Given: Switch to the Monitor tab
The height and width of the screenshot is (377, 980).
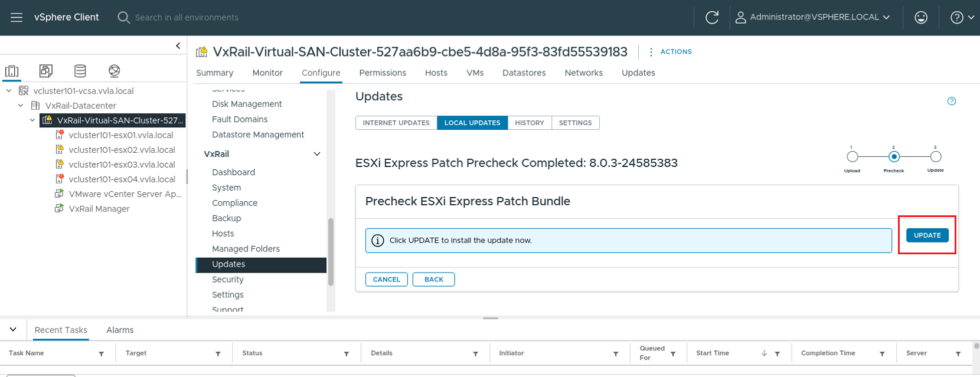Looking at the screenshot, I should [x=267, y=73].
